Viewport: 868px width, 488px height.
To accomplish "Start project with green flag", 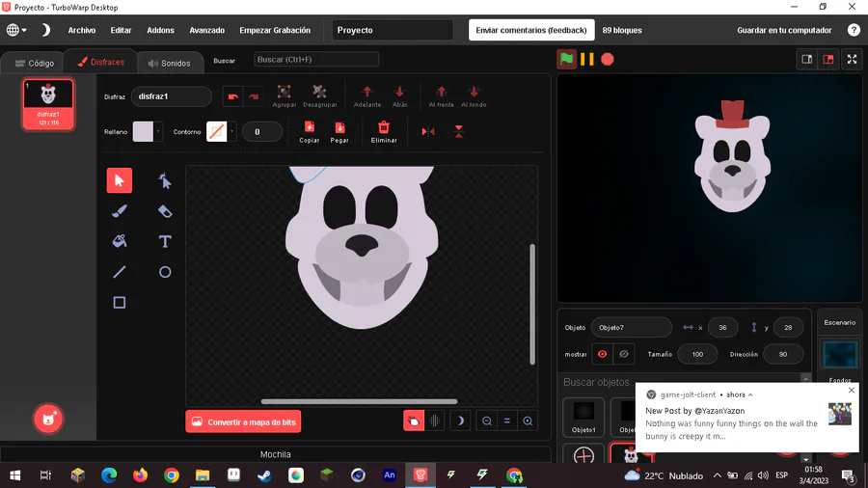I will [x=566, y=59].
